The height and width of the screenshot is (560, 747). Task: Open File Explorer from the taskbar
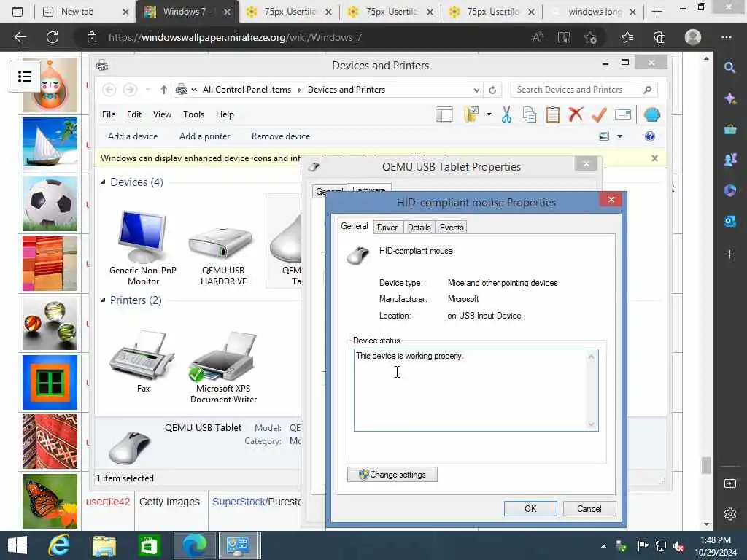(x=104, y=545)
